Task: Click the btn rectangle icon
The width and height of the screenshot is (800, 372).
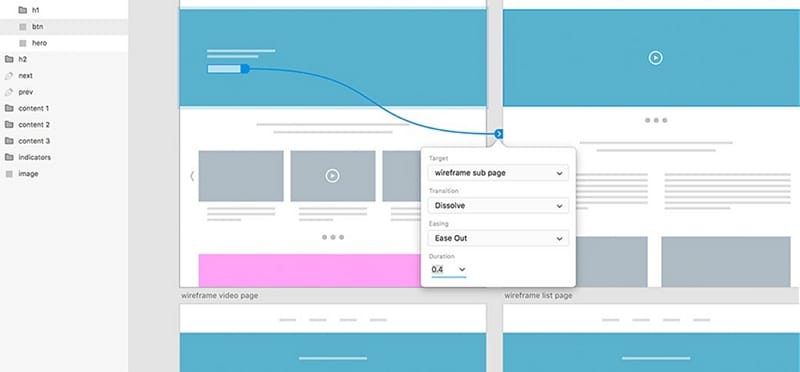Action: (x=22, y=27)
